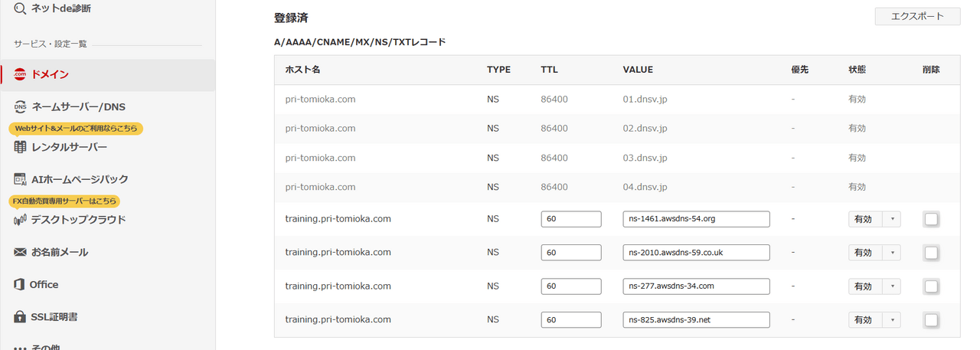Image resolution: width=980 pixels, height=350 pixels.
Task: Click the VALUE field containing ns-277.awsdns-34.com
Action: coord(696,286)
